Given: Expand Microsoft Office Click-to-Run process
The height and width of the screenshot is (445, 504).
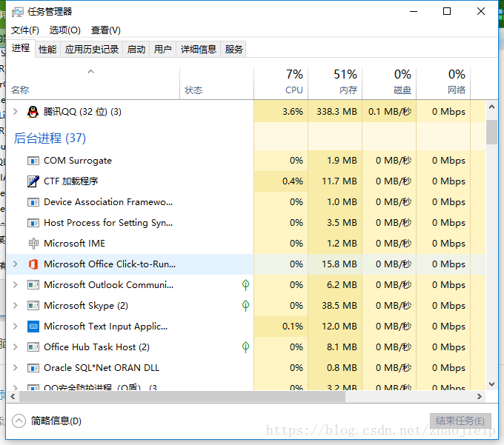Looking at the screenshot, I should click(x=15, y=264).
